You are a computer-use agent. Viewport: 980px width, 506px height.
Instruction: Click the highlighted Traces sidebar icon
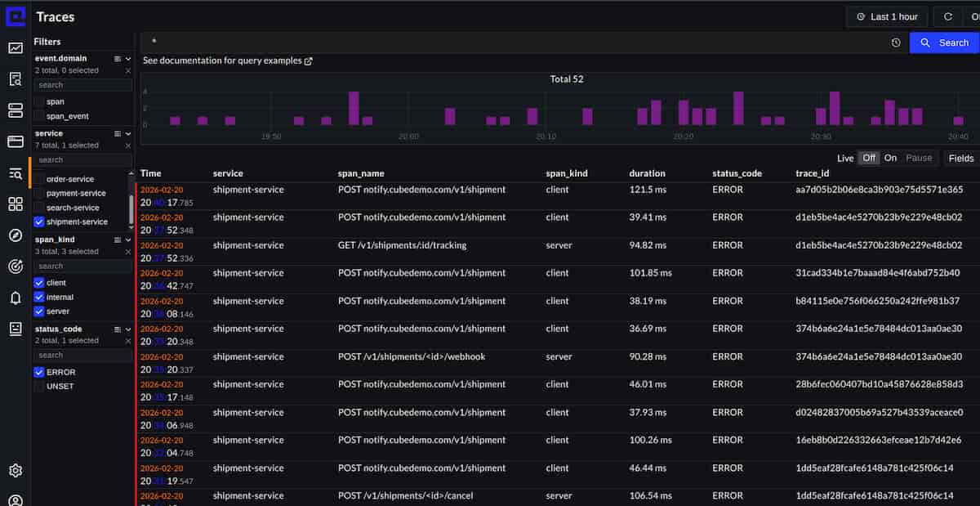click(15, 172)
